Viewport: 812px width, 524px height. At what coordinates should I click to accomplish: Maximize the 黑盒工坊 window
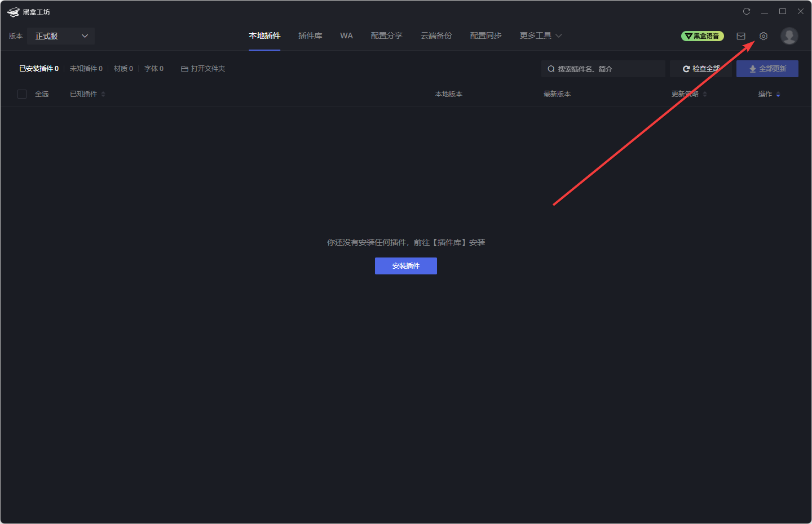pos(783,11)
